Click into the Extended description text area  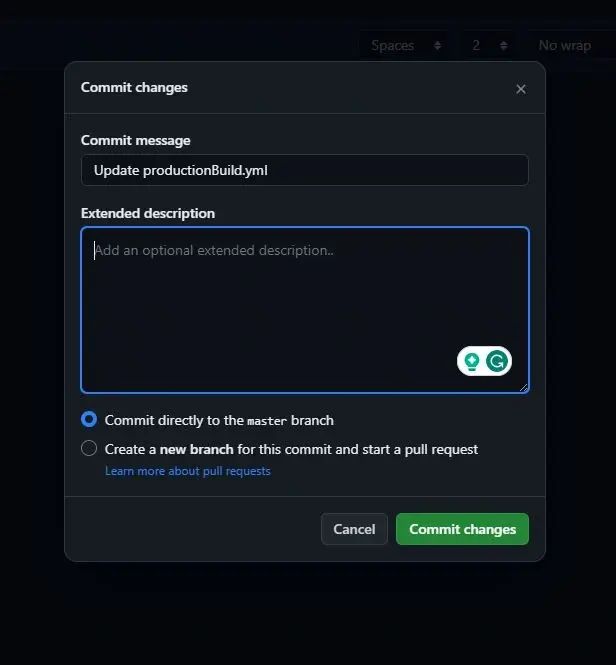coord(305,310)
